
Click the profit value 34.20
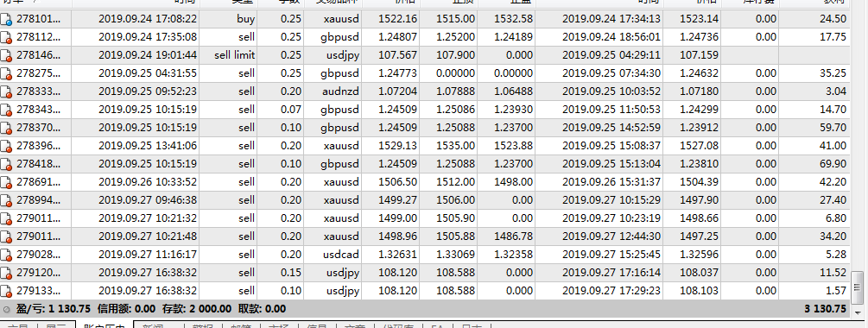[x=833, y=237]
